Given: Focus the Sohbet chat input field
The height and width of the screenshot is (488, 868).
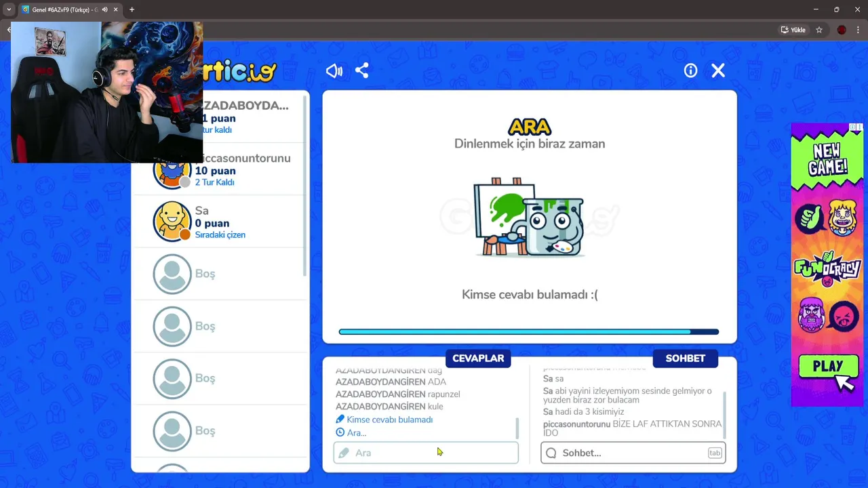Looking at the screenshot, I should pyautogui.click(x=633, y=453).
